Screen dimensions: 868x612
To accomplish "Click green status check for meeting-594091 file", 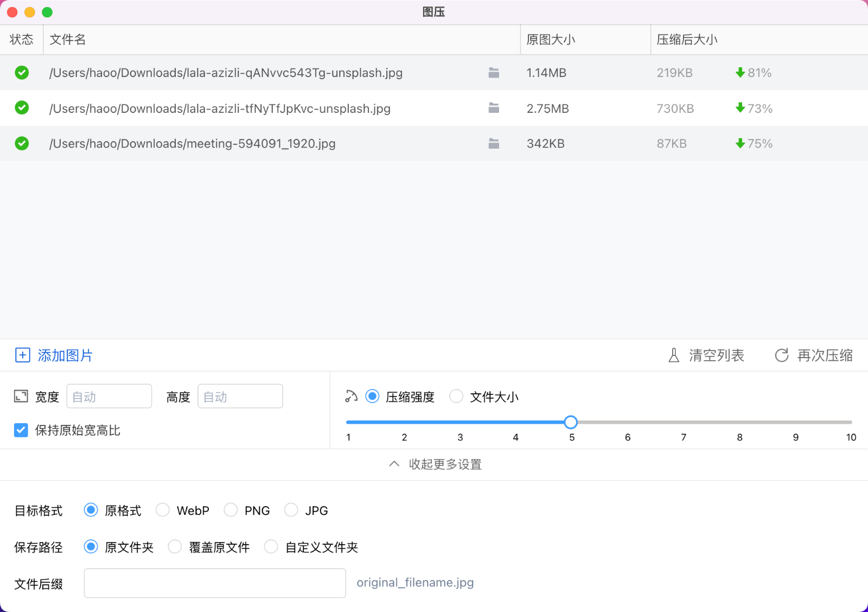I will coord(22,143).
